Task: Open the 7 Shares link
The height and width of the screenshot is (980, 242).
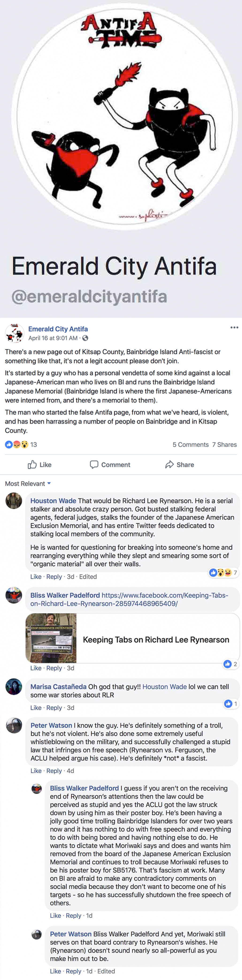Action: tap(225, 444)
